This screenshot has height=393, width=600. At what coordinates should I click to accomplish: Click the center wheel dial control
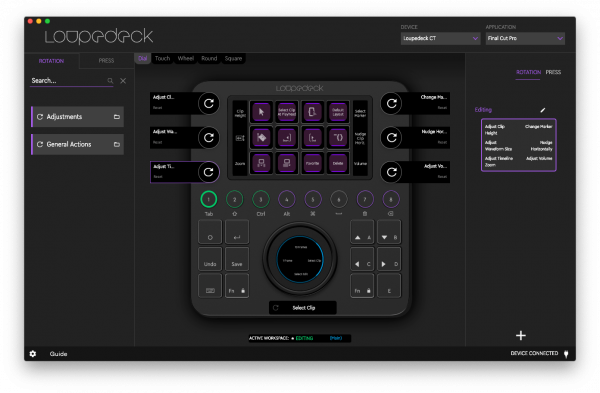[x=300, y=260]
